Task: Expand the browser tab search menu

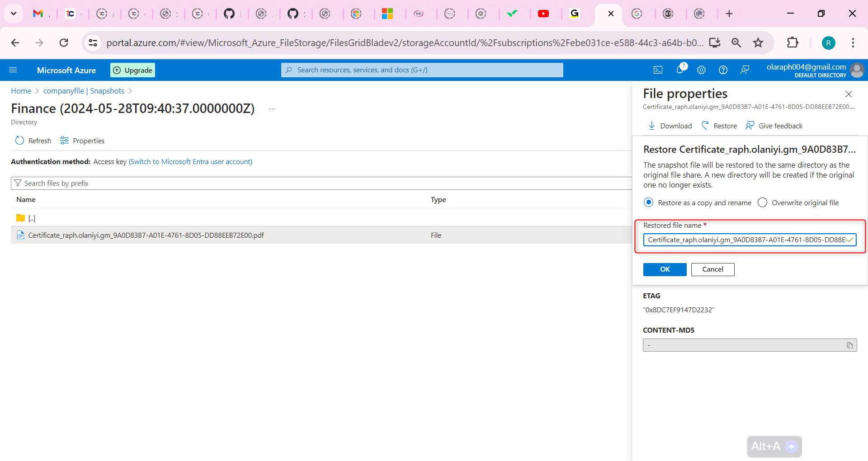Action: pos(13,13)
